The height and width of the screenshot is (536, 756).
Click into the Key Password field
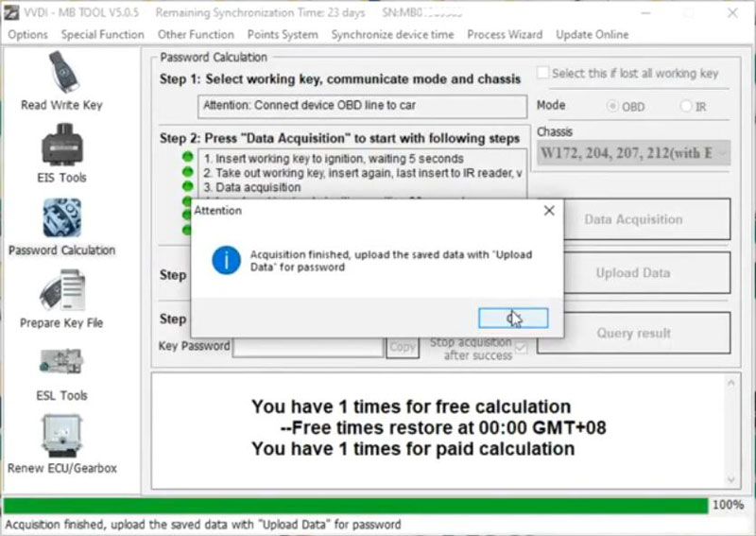point(308,347)
